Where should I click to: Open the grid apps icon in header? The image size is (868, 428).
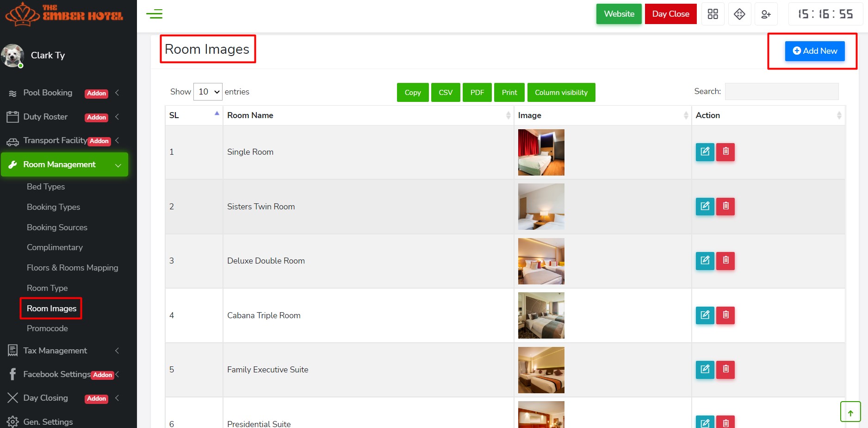tap(713, 14)
